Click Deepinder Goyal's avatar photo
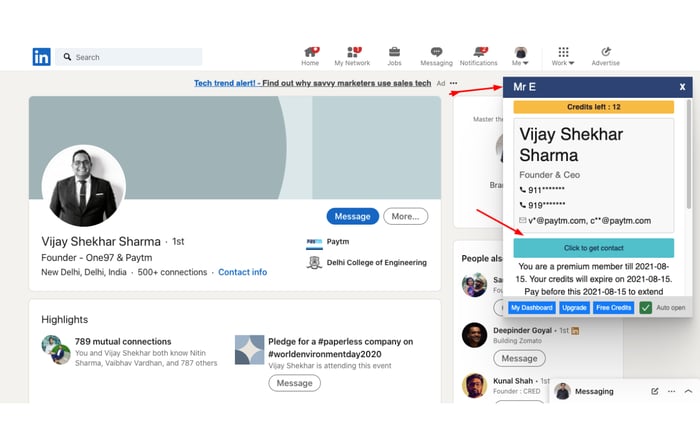Image resolution: width=700 pixels, height=440 pixels. 474,335
